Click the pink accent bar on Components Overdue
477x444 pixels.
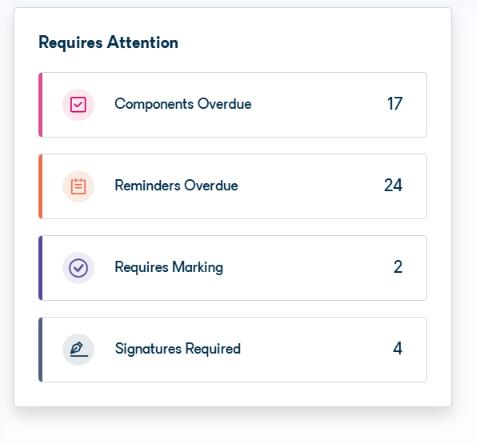point(40,105)
